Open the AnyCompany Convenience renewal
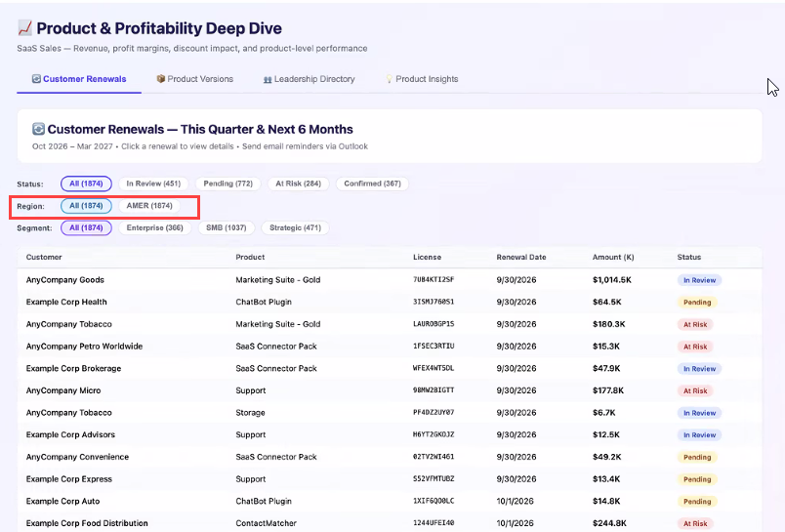The image size is (785, 532). 390,457
